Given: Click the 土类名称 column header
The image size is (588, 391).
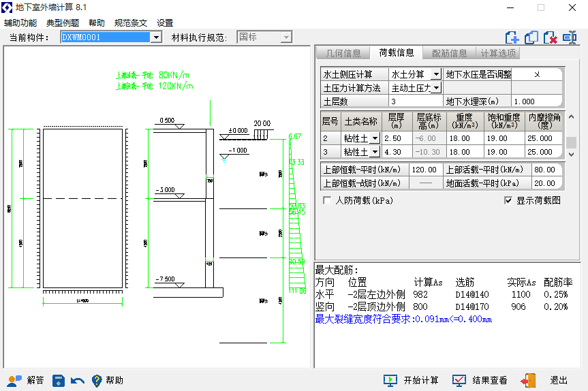Looking at the screenshot, I should (x=360, y=121).
